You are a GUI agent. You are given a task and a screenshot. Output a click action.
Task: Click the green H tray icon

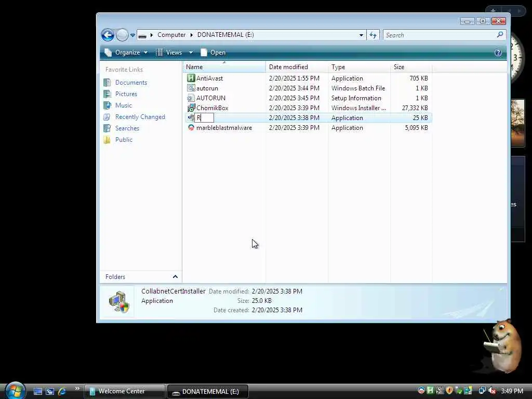pos(430,391)
